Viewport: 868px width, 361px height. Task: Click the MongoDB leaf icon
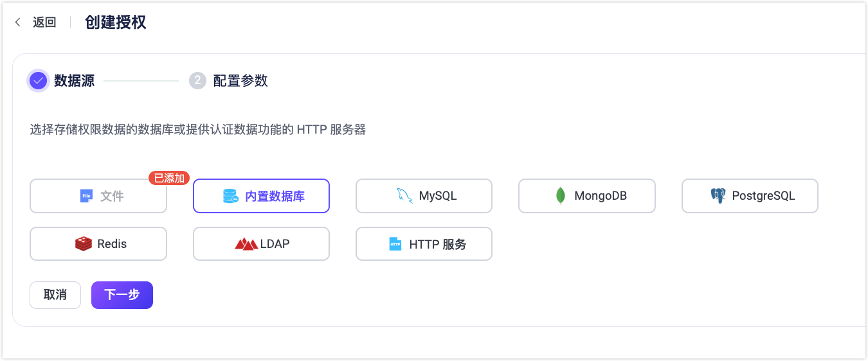pyautogui.click(x=561, y=196)
